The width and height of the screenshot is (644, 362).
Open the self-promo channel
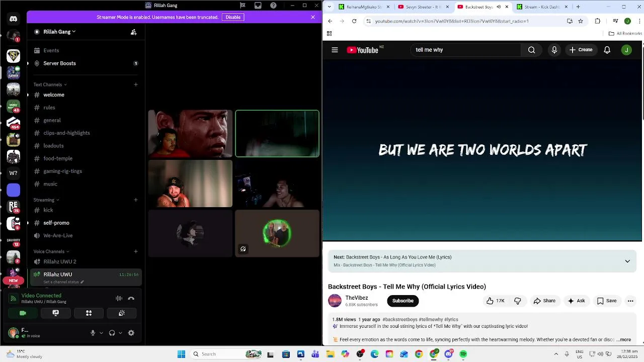point(86,223)
